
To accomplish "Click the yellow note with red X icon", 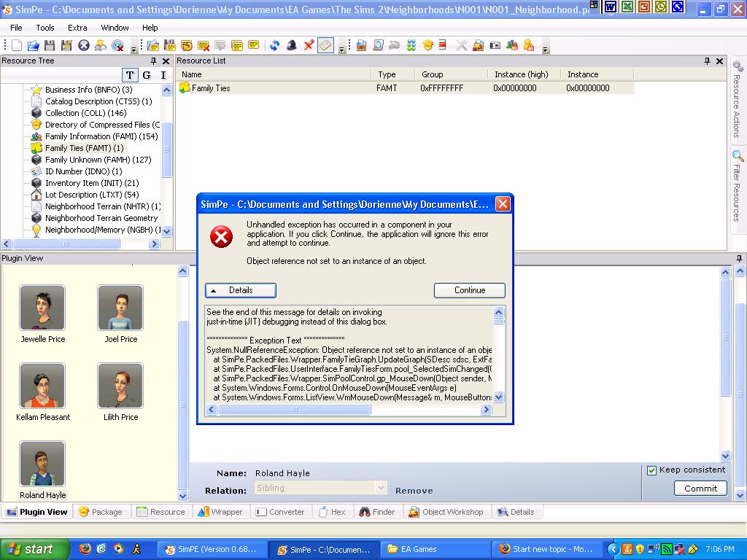I will click(x=204, y=46).
